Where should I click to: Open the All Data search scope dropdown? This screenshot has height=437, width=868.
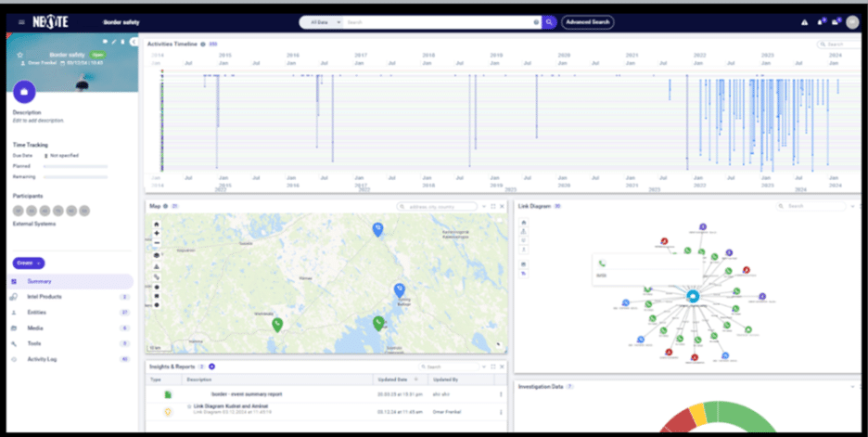click(x=325, y=21)
